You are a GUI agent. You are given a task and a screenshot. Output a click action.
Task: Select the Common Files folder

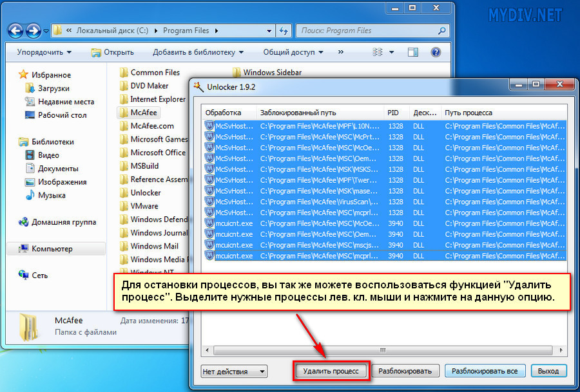[150, 73]
